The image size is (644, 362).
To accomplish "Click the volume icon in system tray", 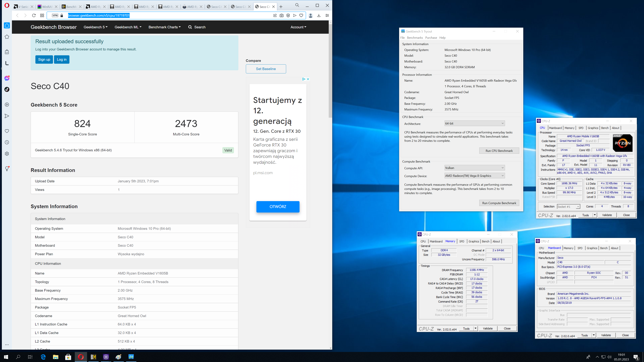I will [609, 357].
